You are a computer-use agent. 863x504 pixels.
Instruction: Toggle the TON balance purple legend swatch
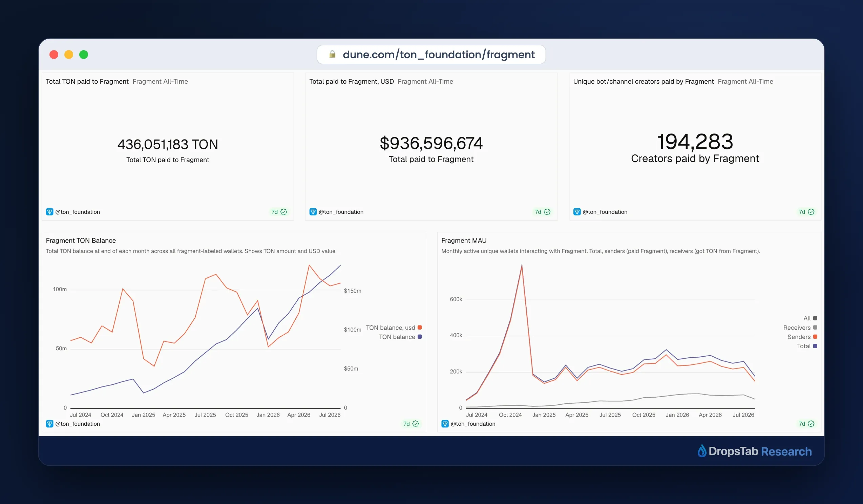pos(420,337)
